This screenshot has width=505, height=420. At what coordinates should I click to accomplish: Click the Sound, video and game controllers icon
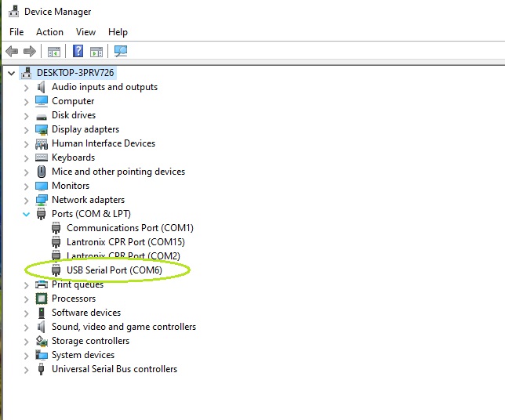tap(42, 327)
